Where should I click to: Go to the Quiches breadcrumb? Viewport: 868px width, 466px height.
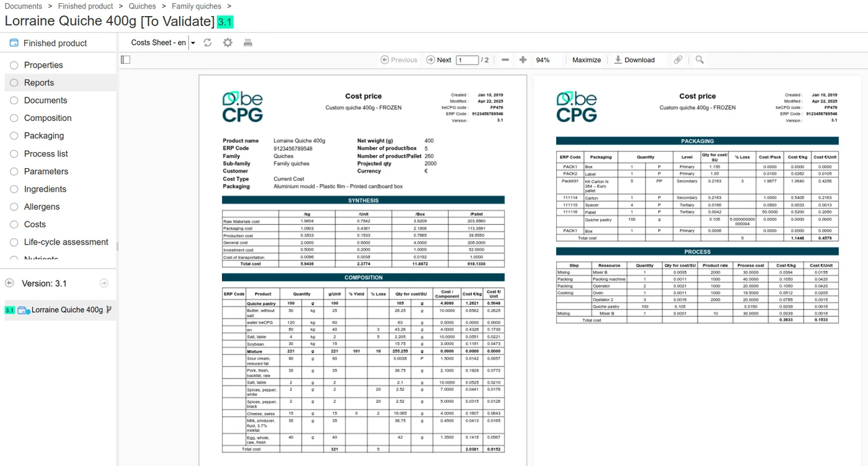pos(143,6)
